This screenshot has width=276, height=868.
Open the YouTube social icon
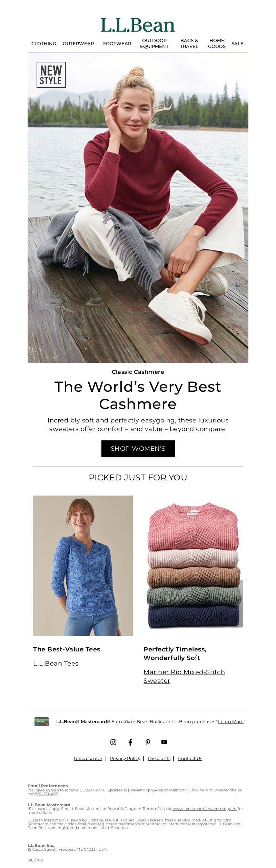[x=164, y=742]
